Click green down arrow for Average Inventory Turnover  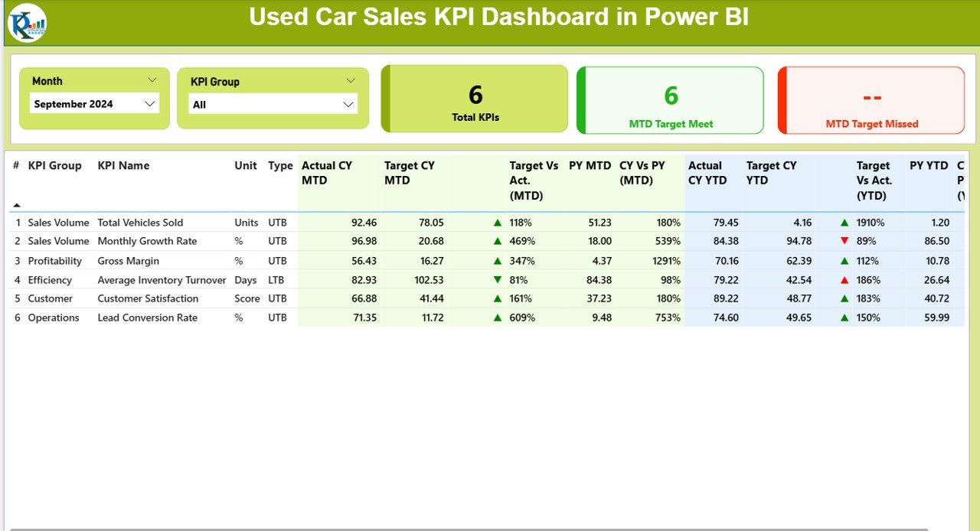pos(498,280)
